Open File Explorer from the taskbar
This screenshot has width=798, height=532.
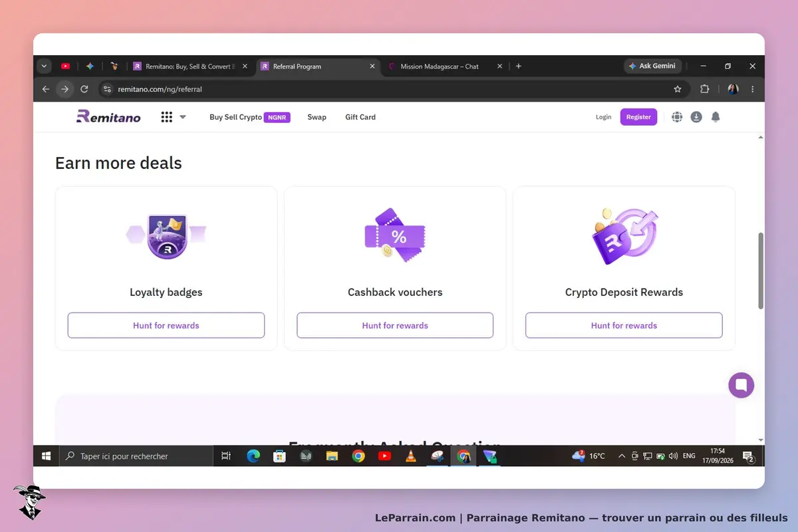point(332,456)
